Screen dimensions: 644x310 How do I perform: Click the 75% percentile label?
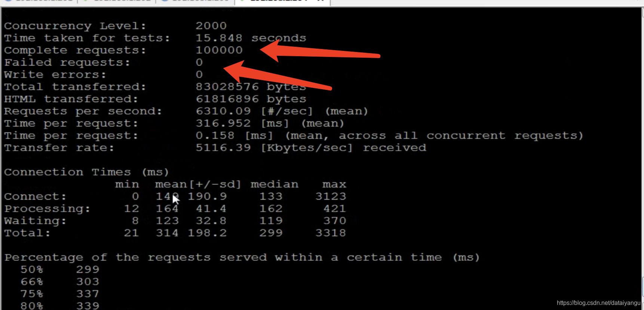(x=31, y=294)
